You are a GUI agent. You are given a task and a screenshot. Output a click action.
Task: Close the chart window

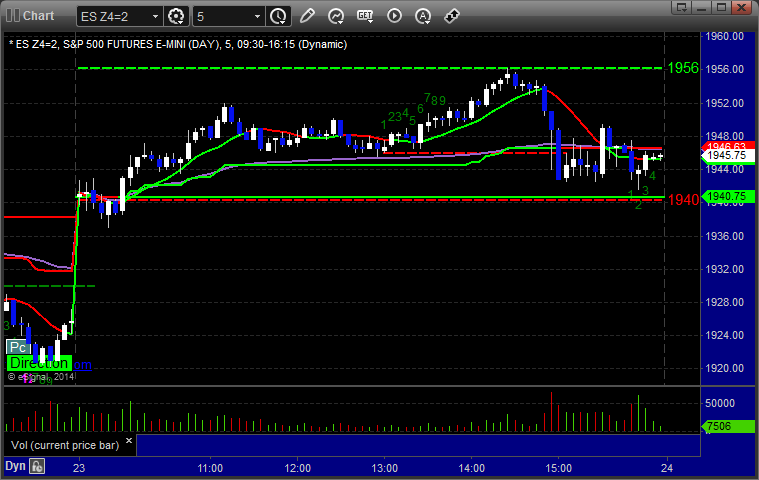741,7
